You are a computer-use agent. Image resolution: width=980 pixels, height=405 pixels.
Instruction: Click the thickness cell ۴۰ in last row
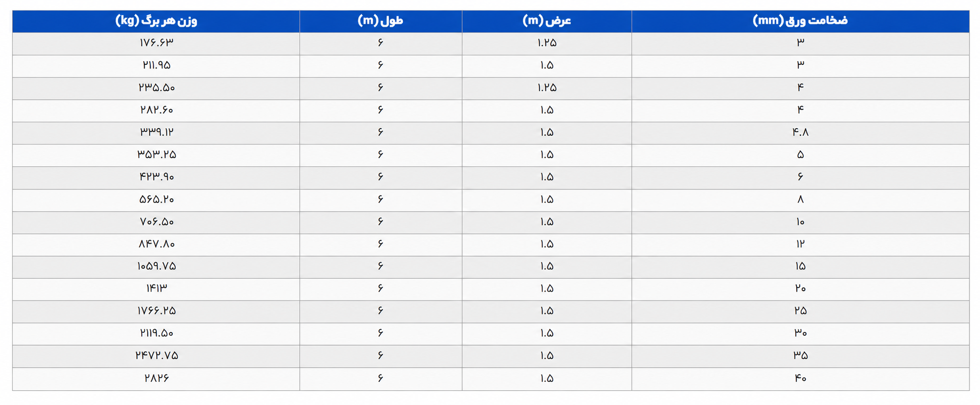[x=800, y=379]
